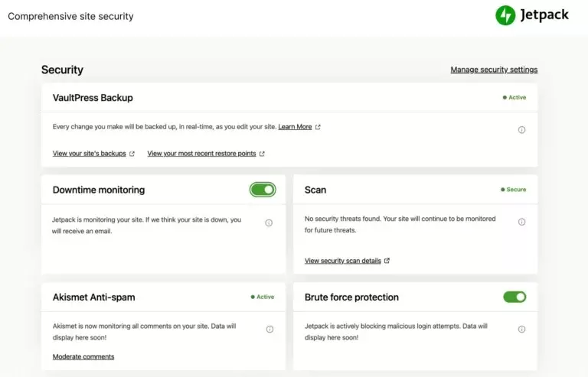Click "Jetpack is actively blocking malicious login" text
Screen dimensions: 588x377
(396, 332)
